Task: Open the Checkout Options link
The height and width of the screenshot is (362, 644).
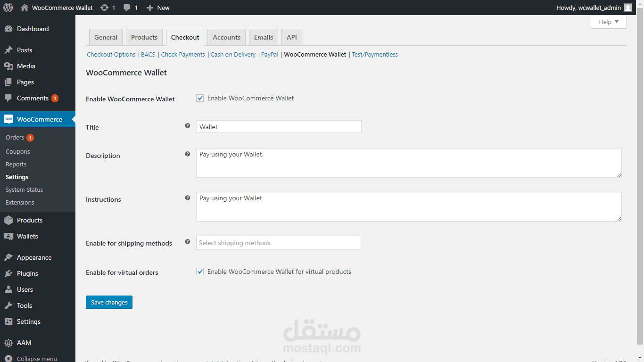Action: 111,55
